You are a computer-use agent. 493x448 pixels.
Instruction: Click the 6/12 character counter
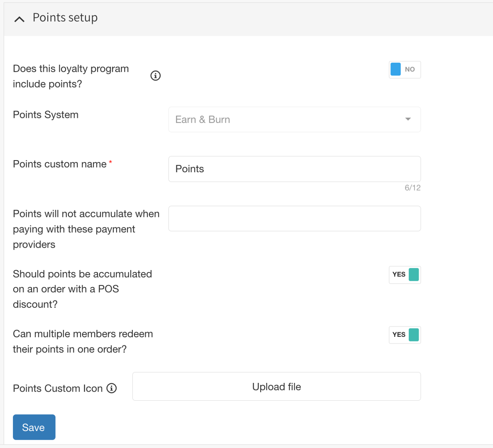(x=412, y=188)
